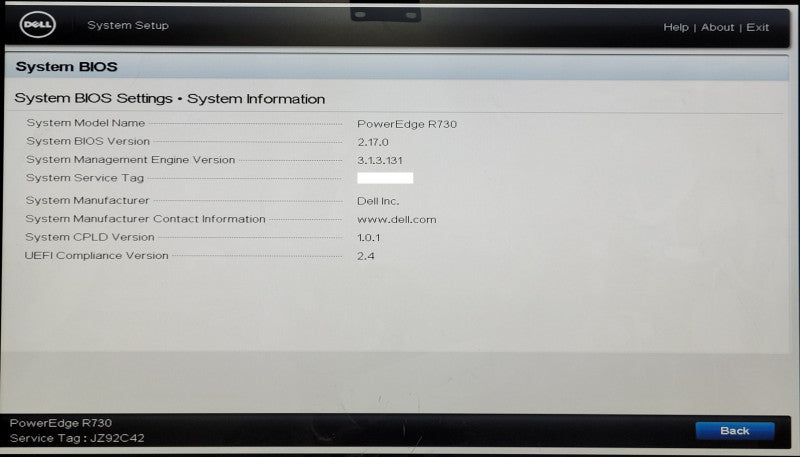The height and width of the screenshot is (457, 800).
Task: Click the 3.1.3.131 engine version value
Action: pyautogui.click(x=380, y=161)
